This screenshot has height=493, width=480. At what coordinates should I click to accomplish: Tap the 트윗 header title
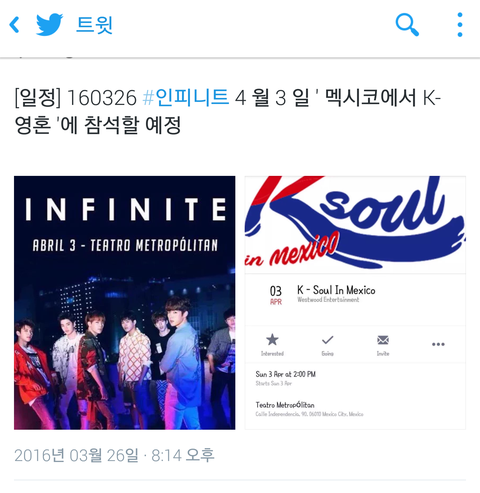95,25
